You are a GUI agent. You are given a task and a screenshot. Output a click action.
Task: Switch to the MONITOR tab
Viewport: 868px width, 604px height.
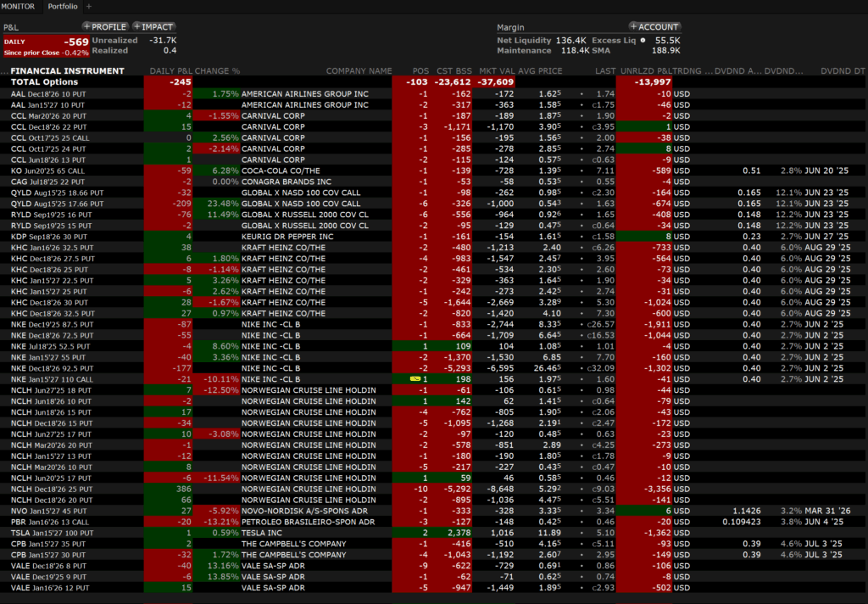(18, 6)
